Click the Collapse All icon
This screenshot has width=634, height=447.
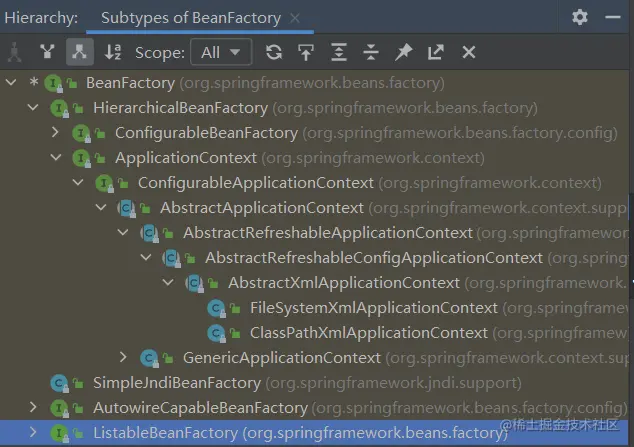coord(371,52)
